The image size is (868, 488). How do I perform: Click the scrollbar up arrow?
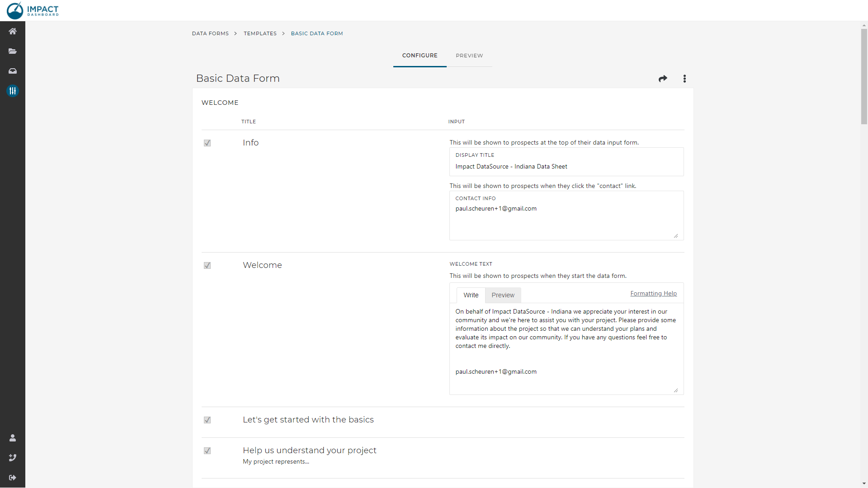[864, 25]
